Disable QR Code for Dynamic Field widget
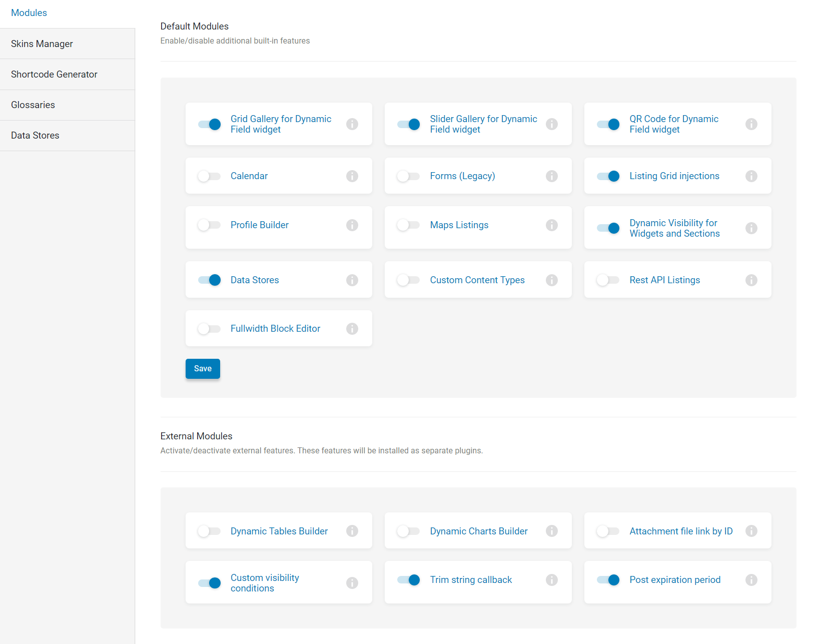The width and height of the screenshot is (814, 644). pyautogui.click(x=608, y=124)
